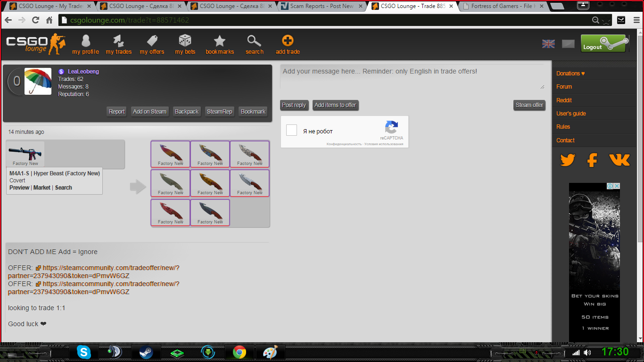Open Skype from the taskbar
Viewport: 644px width, 362px height.
point(84,352)
